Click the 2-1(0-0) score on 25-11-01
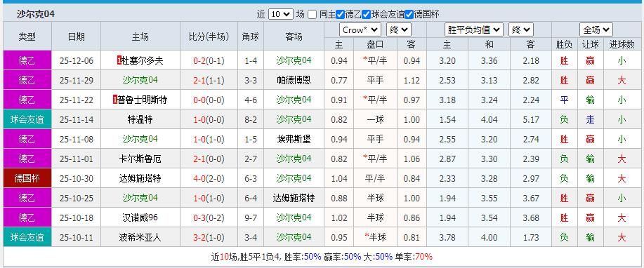 click(x=209, y=159)
